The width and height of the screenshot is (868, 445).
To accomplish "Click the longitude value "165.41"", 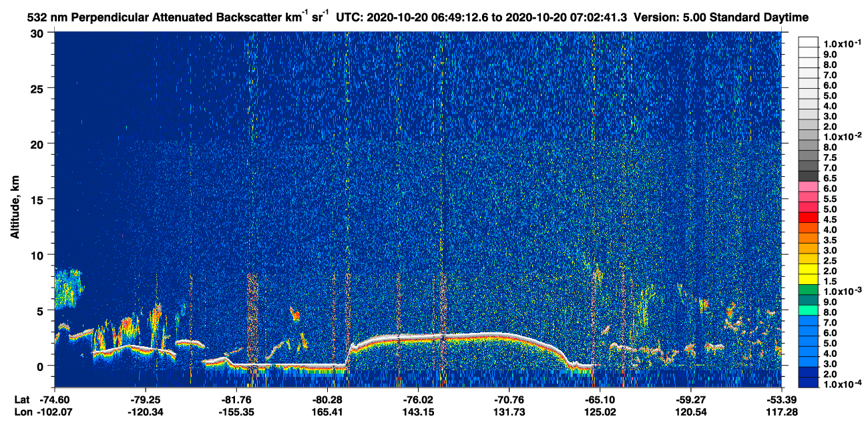I will [x=327, y=412].
